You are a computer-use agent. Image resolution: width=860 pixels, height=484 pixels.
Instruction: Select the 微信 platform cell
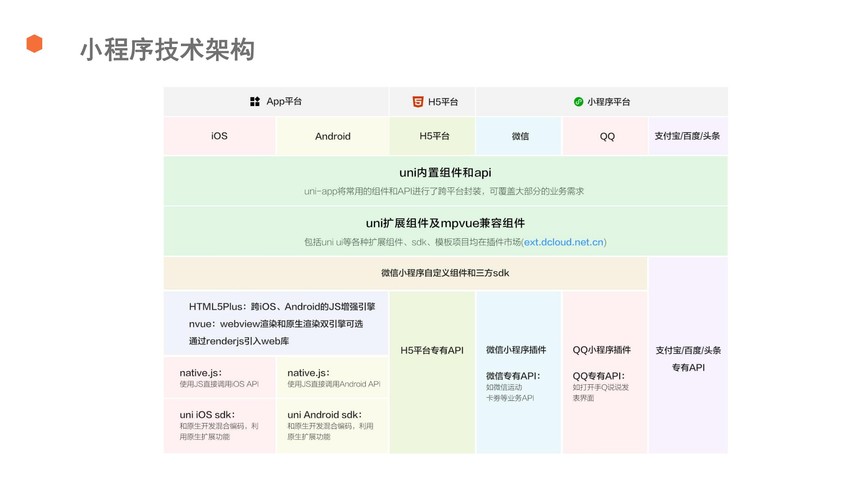pyautogui.click(x=519, y=136)
